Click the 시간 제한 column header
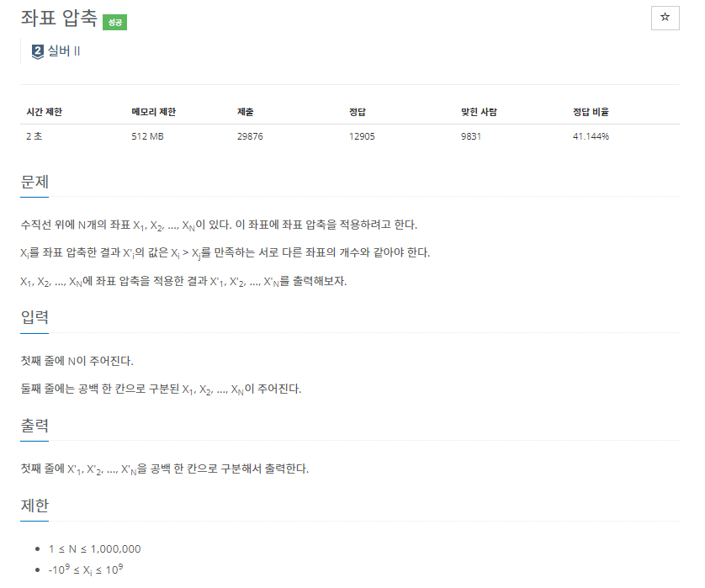This screenshot has width=705, height=588. [x=45, y=112]
